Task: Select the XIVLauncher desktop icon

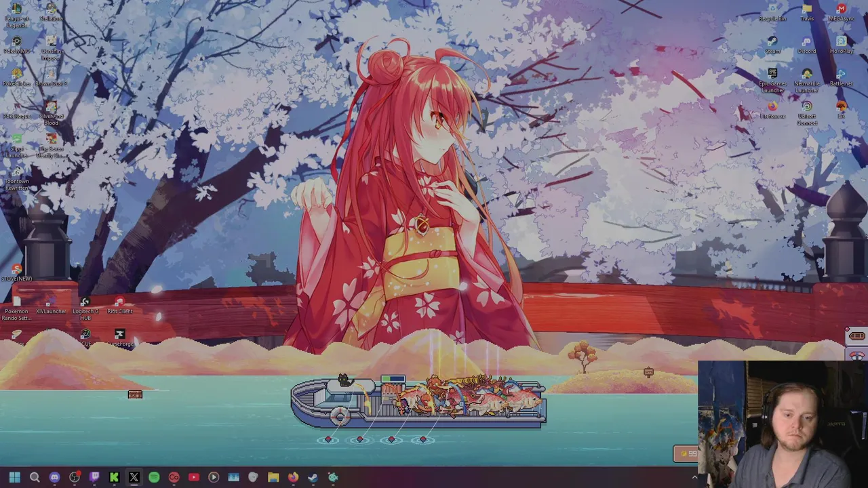Action: pyautogui.click(x=51, y=306)
